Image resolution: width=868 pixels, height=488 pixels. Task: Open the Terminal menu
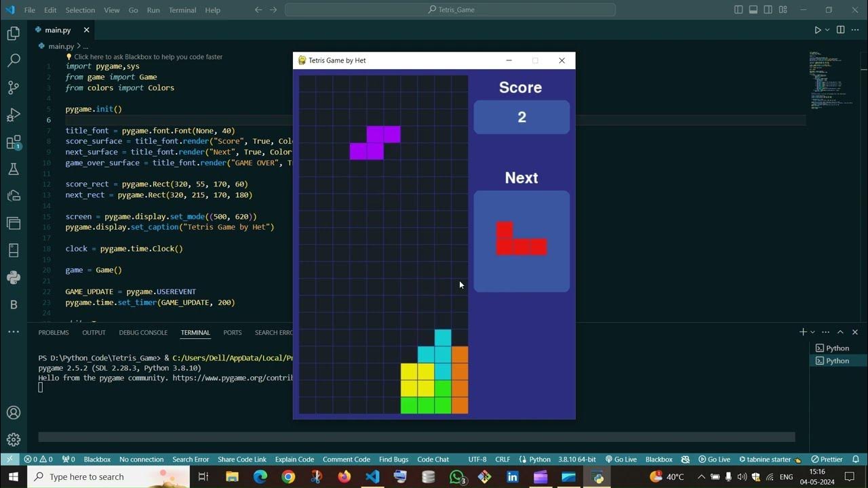pos(182,10)
